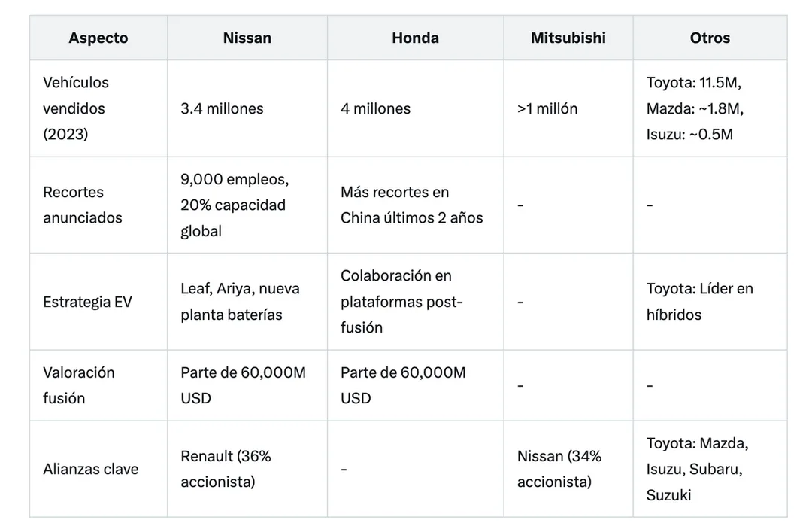Click the Más recortes en China cell
This screenshot has height=529, width=812.
(415, 205)
